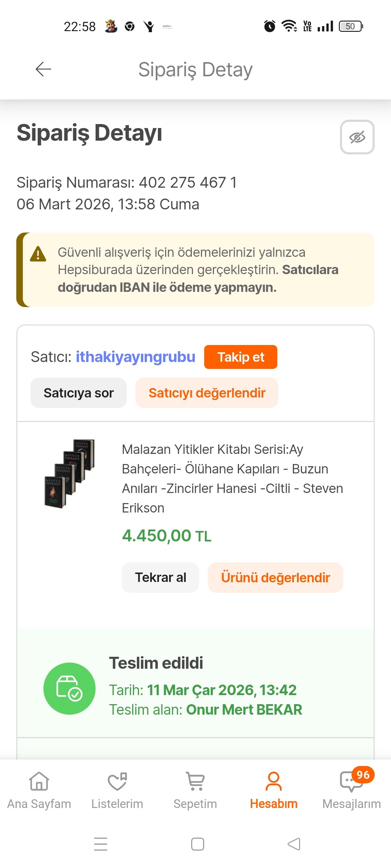
Task: Tap the back arrow icon
Action: (43, 69)
